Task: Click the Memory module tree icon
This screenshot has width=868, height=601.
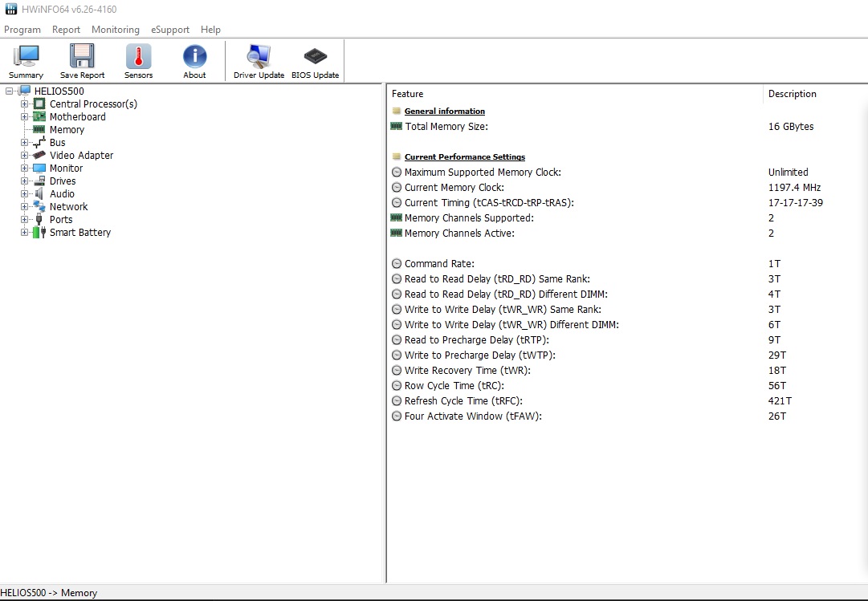Action: 39,129
